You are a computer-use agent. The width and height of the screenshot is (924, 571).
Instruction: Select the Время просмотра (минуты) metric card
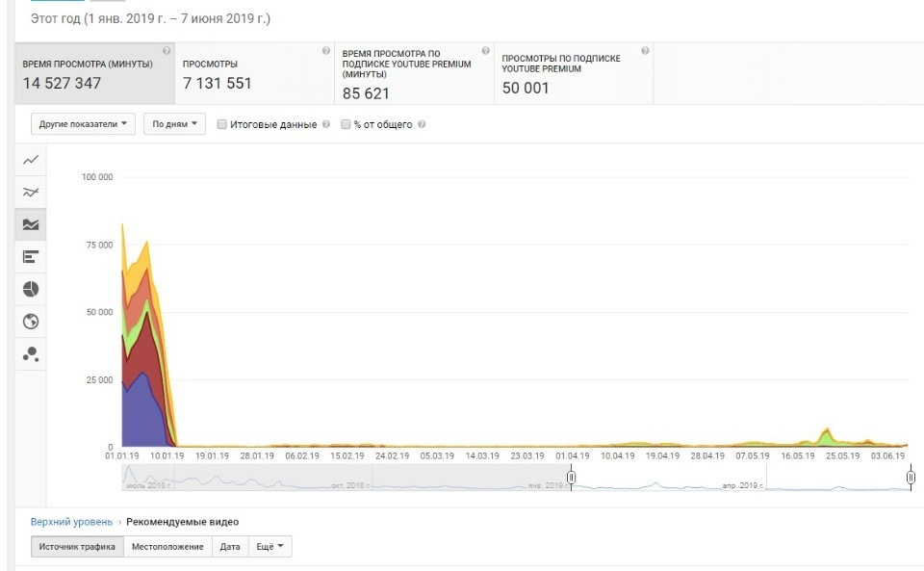(95, 73)
